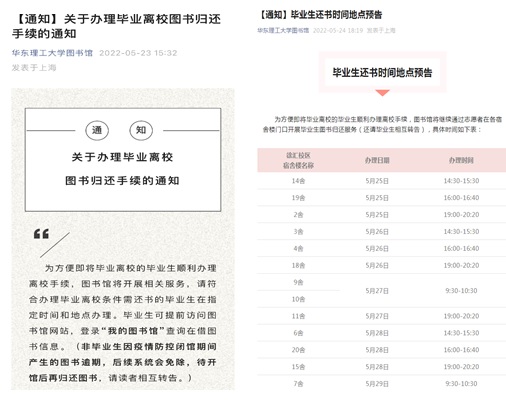
Task: Click the 5月26日 date in the 3舍 row
Action: point(377,231)
